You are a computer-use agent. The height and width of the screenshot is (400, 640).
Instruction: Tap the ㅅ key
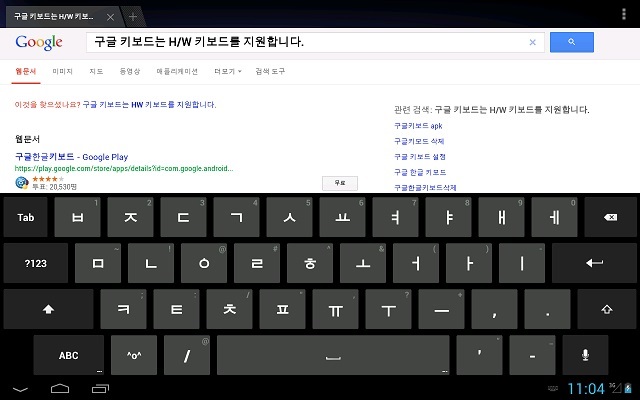pos(289,217)
